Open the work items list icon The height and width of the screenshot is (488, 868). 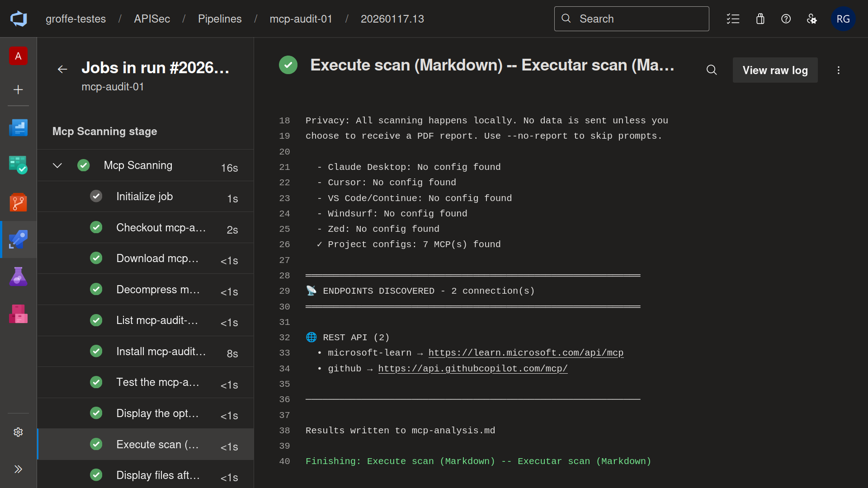733,19
